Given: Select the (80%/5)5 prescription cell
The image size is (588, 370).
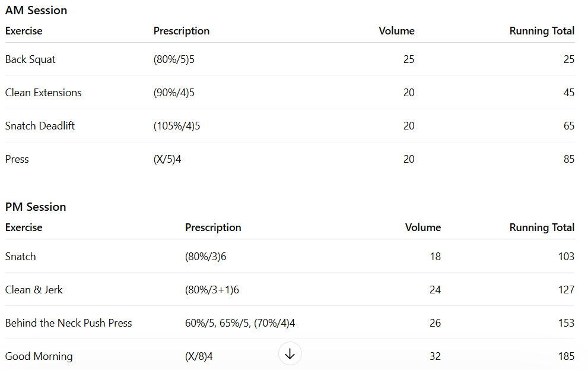Looking at the screenshot, I should pyautogui.click(x=174, y=59).
